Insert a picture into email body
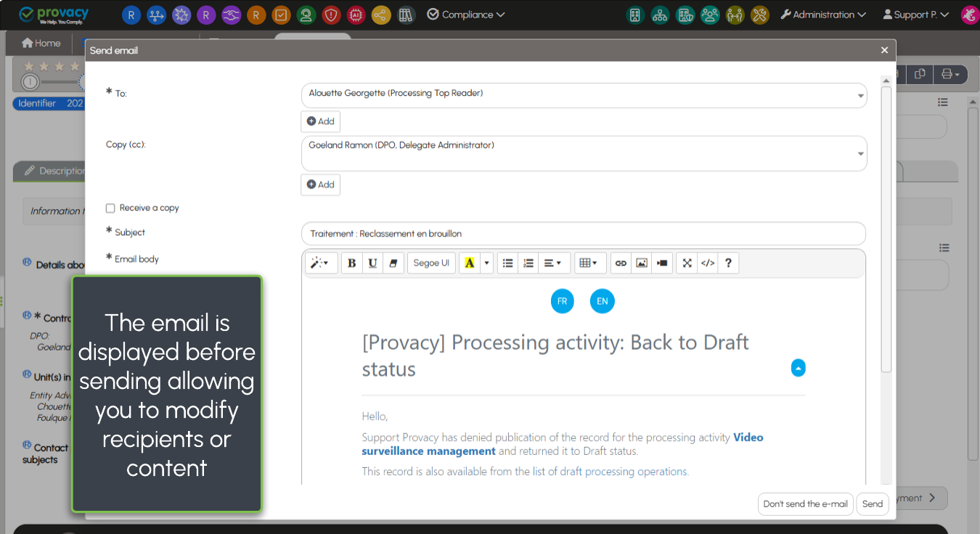This screenshot has height=534, width=980. pos(641,263)
